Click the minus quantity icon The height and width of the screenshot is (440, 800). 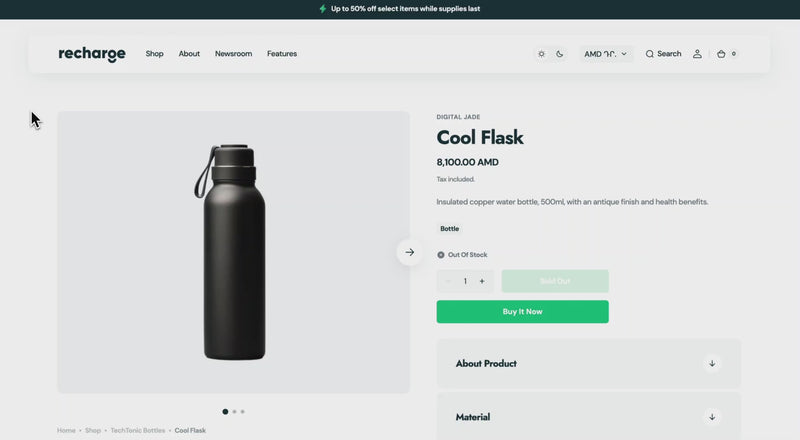(x=448, y=281)
